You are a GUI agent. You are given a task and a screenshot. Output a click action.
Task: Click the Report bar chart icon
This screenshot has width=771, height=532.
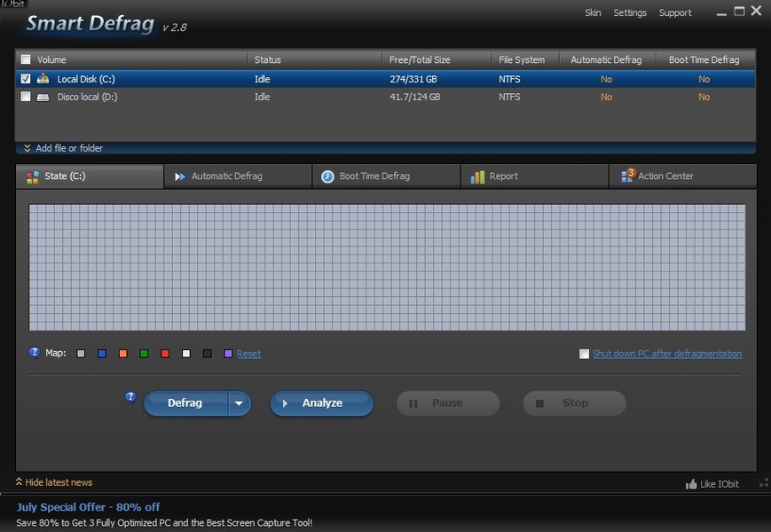click(x=477, y=176)
